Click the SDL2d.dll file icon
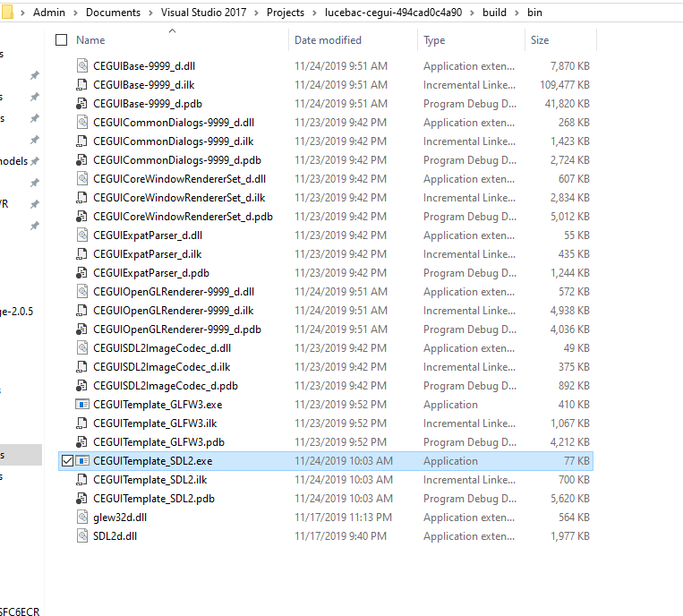 click(x=82, y=536)
